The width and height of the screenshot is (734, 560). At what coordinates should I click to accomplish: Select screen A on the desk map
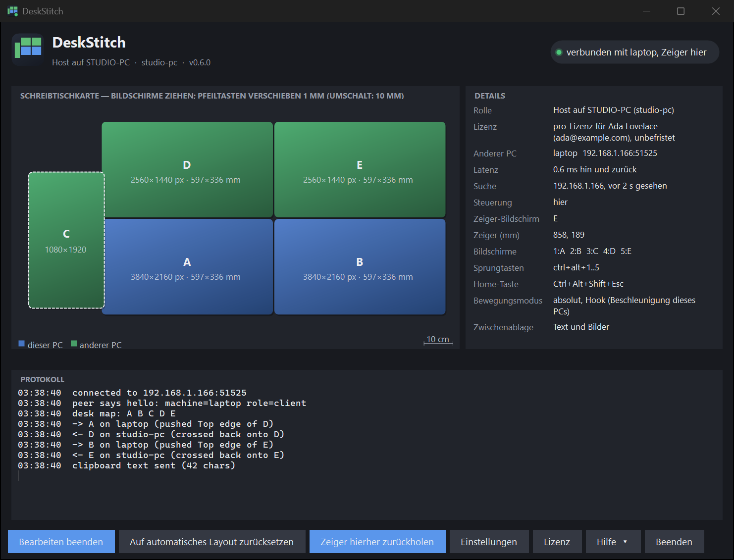point(187,266)
